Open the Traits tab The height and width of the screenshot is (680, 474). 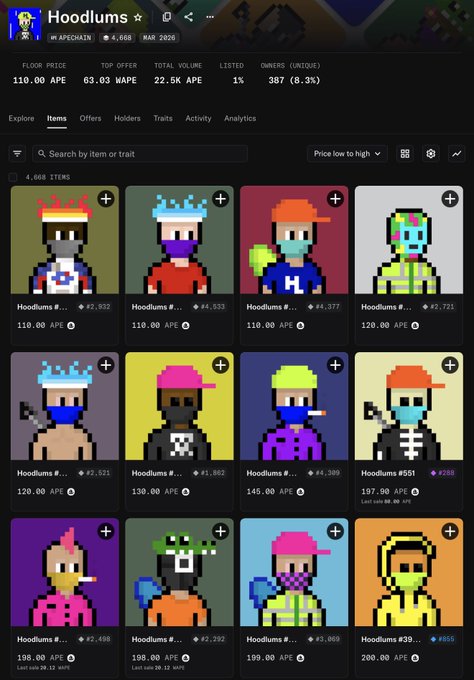[x=163, y=118]
